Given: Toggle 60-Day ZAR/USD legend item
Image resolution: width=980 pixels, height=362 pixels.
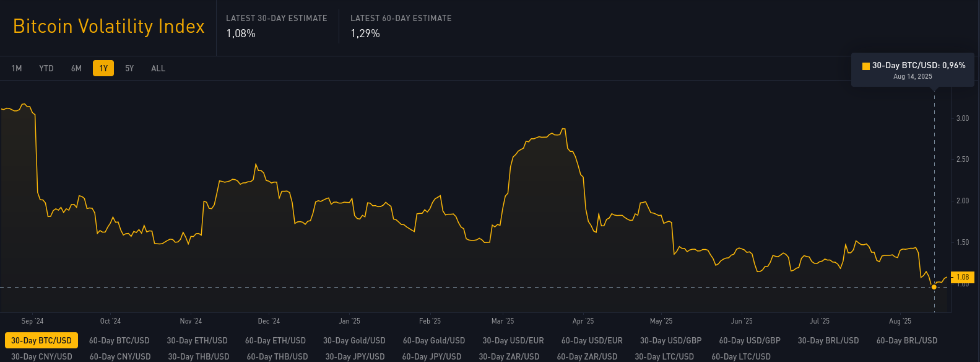Looking at the screenshot, I should coord(587,356).
